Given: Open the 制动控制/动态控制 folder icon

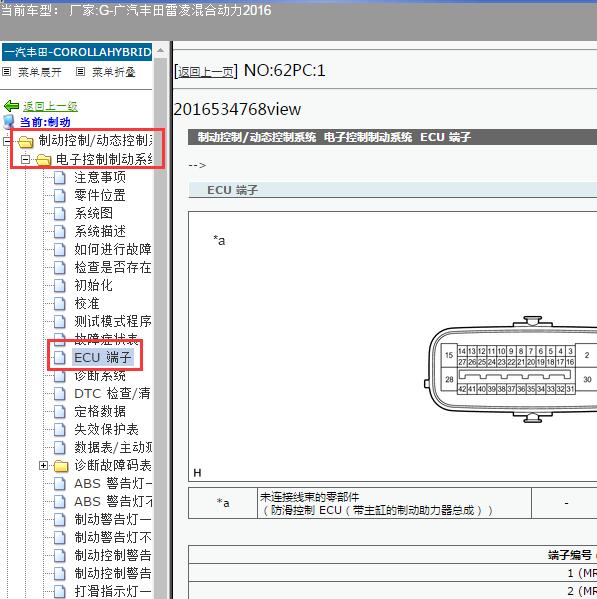Looking at the screenshot, I should coord(26,142).
